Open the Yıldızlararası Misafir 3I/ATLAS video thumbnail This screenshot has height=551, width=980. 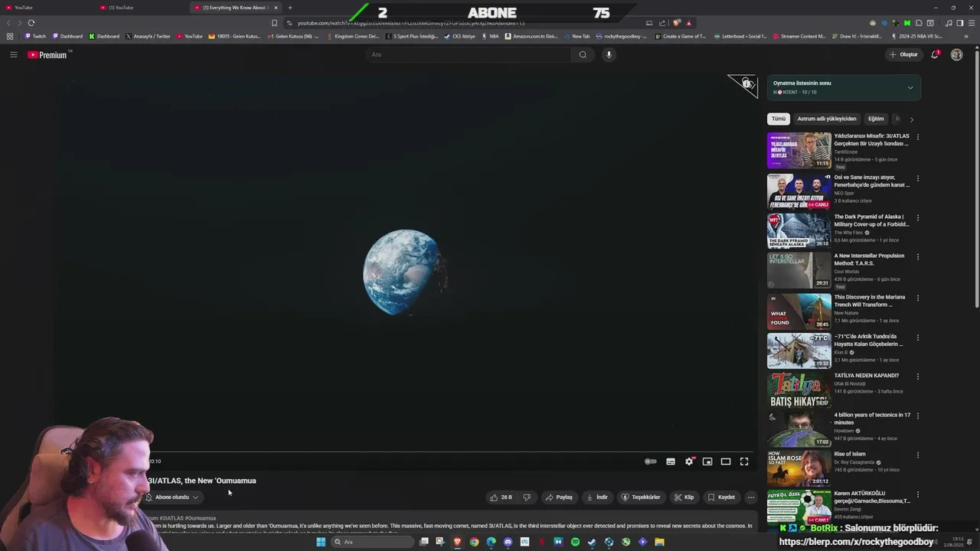coord(799,150)
